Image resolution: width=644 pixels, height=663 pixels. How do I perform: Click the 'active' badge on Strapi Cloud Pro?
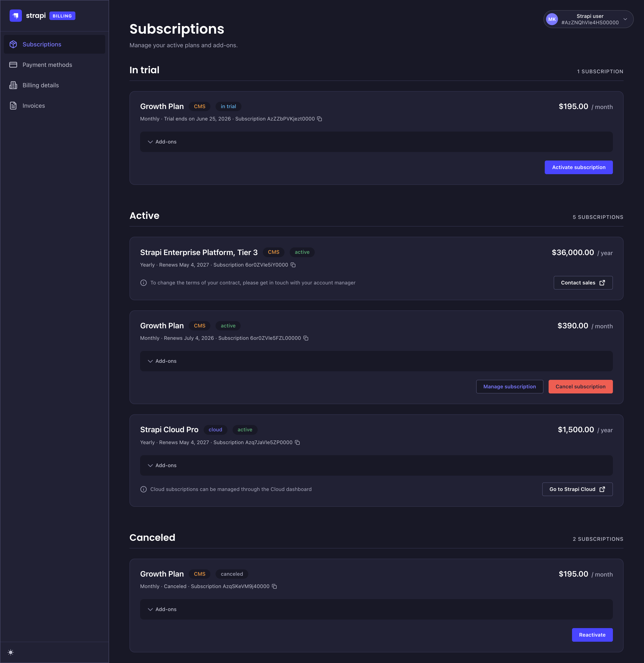245,430
